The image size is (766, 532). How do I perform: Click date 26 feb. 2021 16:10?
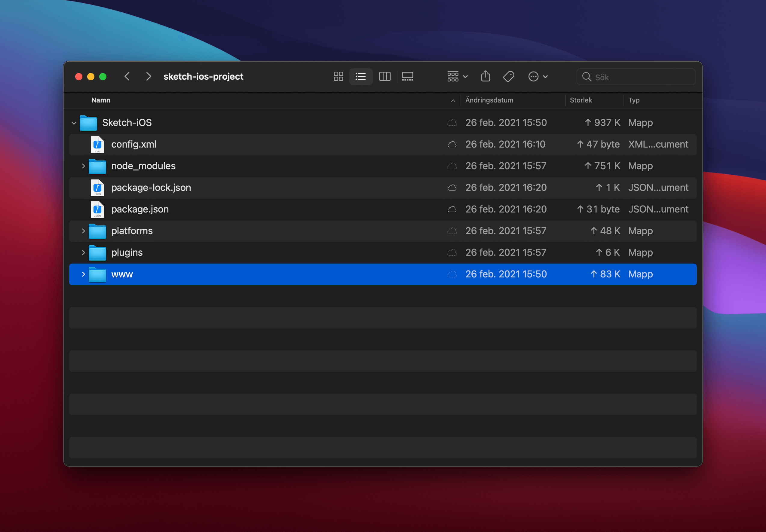pos(505,144)
